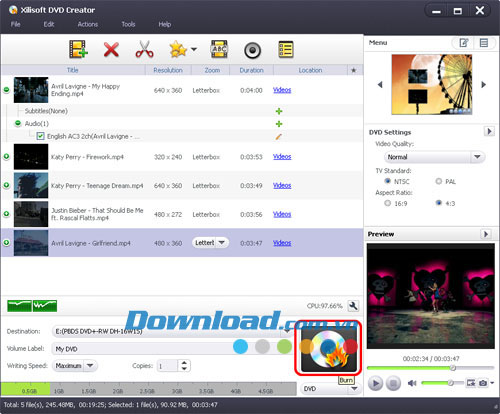Open the Zoom dropdown for Girlfriend.mp4
The width and height of the screenshot is (500, 414).
pyautogui.click(x=210, y=242)
